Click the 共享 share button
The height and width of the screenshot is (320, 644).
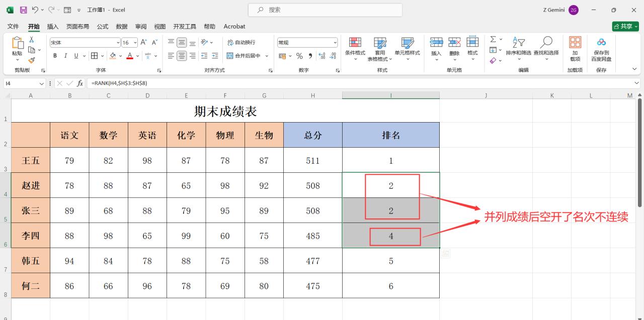tap(625, 26)
